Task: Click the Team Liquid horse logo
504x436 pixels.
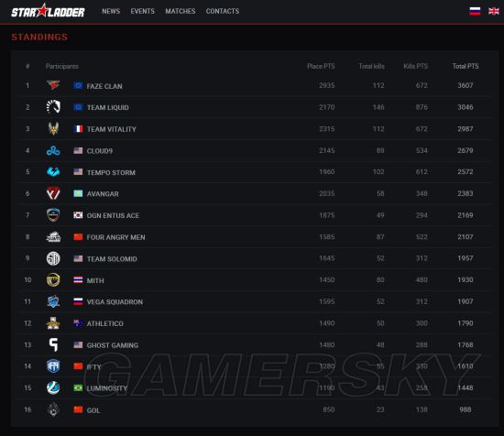Action: [53, 107]
